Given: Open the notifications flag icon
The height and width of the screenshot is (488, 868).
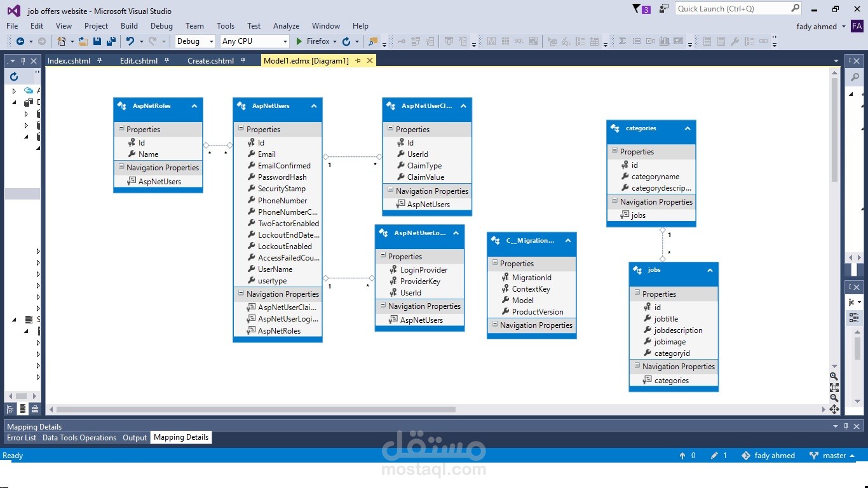Looking at the screenshot, I should pyautogui.click(x=637, y=9).
